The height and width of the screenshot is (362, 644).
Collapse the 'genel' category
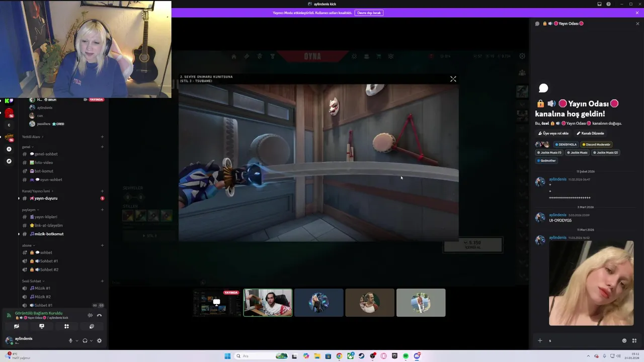27,147
